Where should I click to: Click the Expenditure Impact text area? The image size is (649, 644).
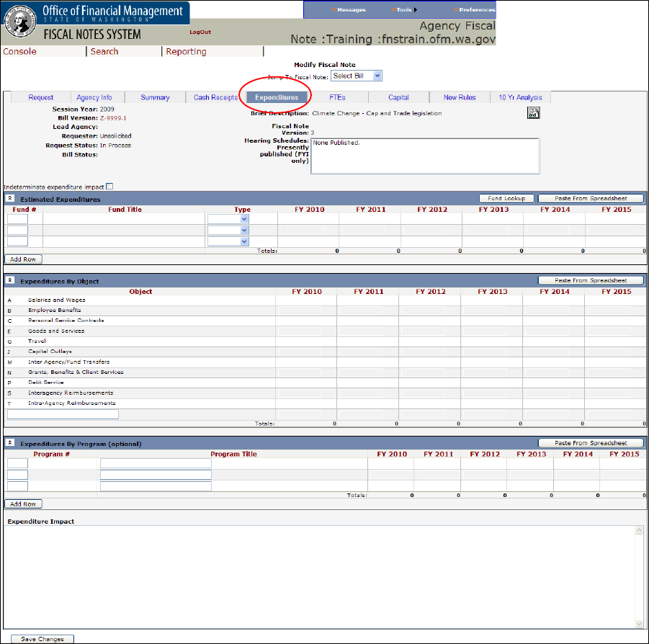320,577
